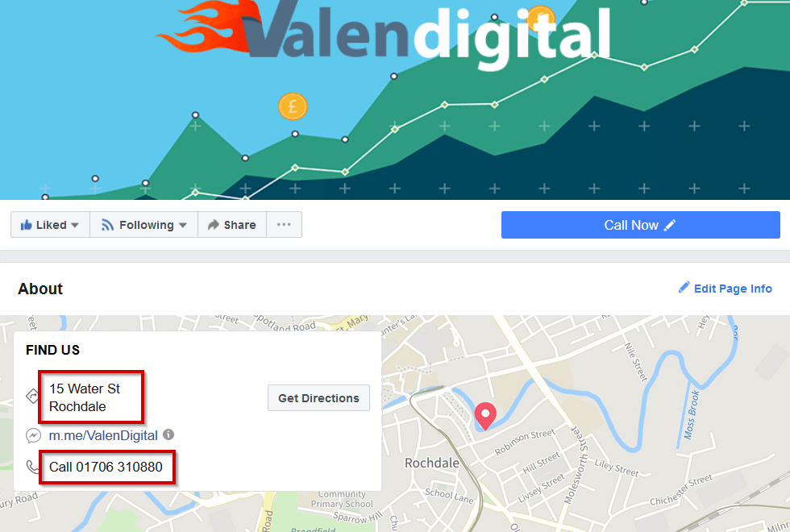This screenshot has width=790, height=532.
Task: Click the Get Directions button
Action: [318, 398]
